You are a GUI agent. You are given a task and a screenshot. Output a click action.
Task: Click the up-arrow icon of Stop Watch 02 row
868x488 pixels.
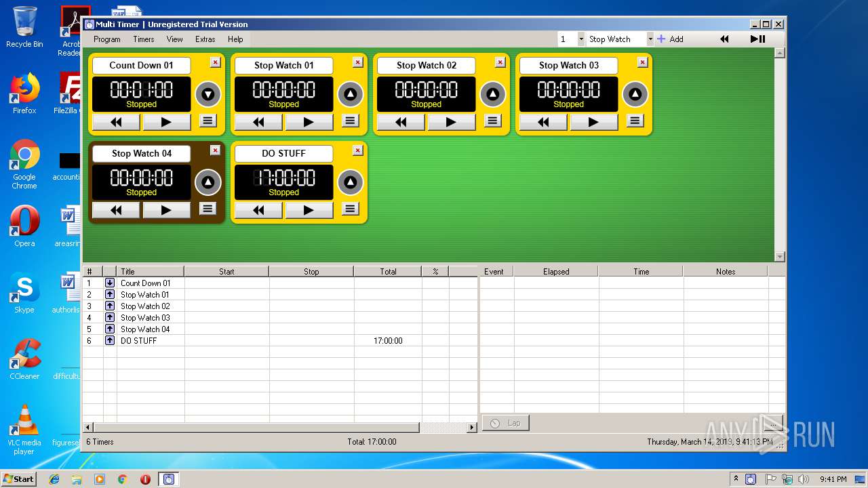110,306
